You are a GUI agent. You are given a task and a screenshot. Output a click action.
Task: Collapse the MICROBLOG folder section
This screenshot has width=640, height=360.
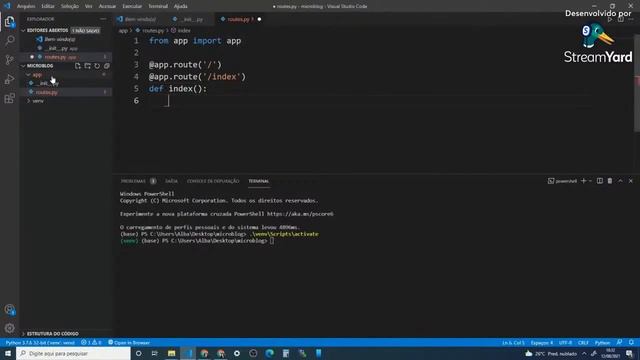23,66
